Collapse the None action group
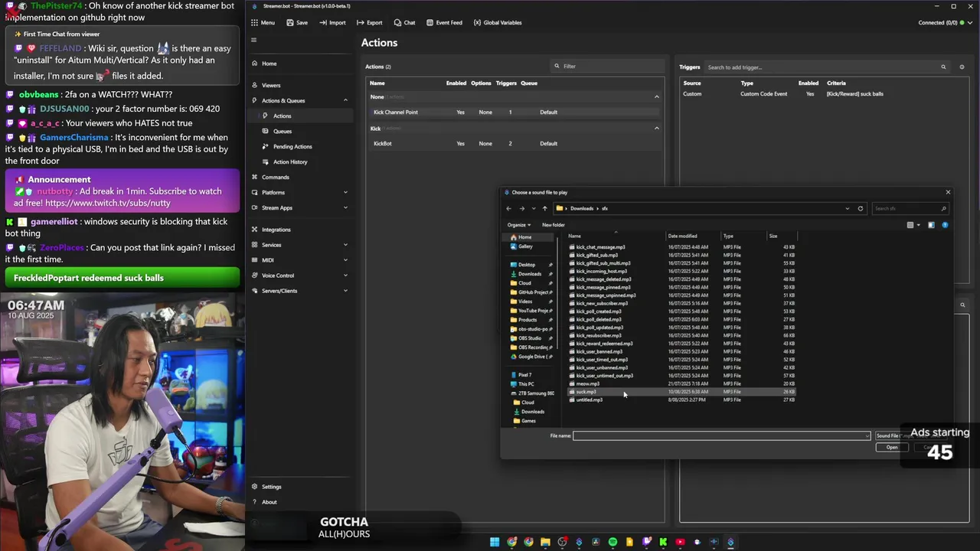The width and height of the screenshot is (980, 551). coord(656,97)
